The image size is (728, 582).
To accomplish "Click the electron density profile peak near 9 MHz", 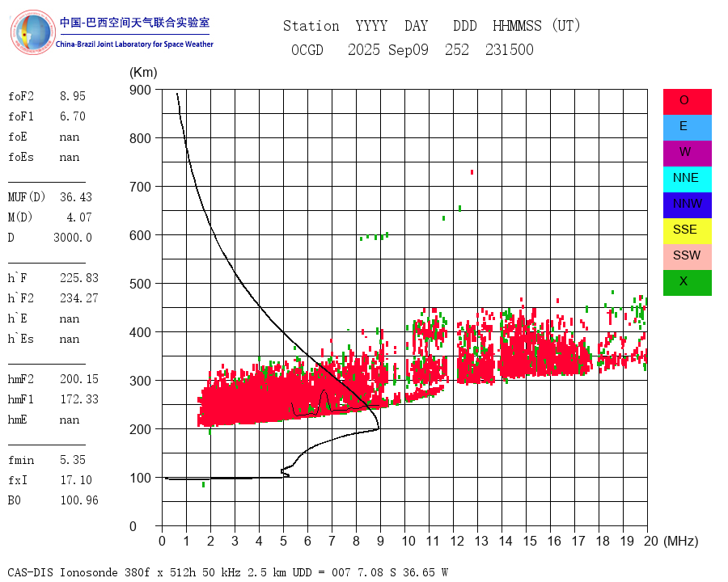I will tap(379, 428).
